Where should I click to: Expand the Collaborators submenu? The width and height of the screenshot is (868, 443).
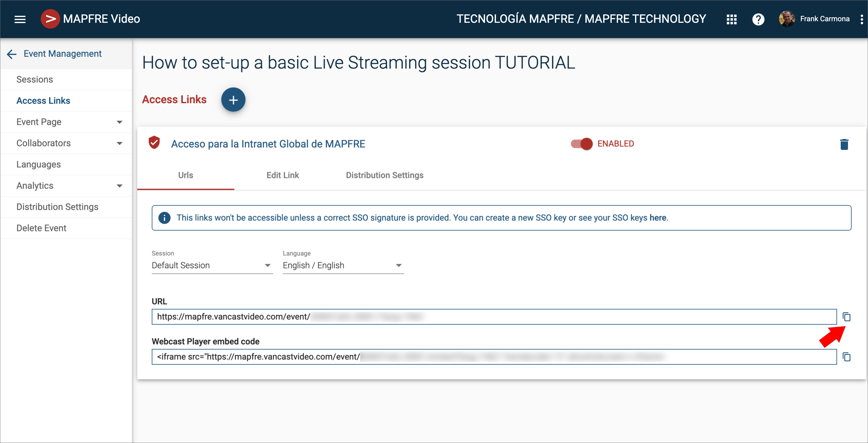pos(119,143)
